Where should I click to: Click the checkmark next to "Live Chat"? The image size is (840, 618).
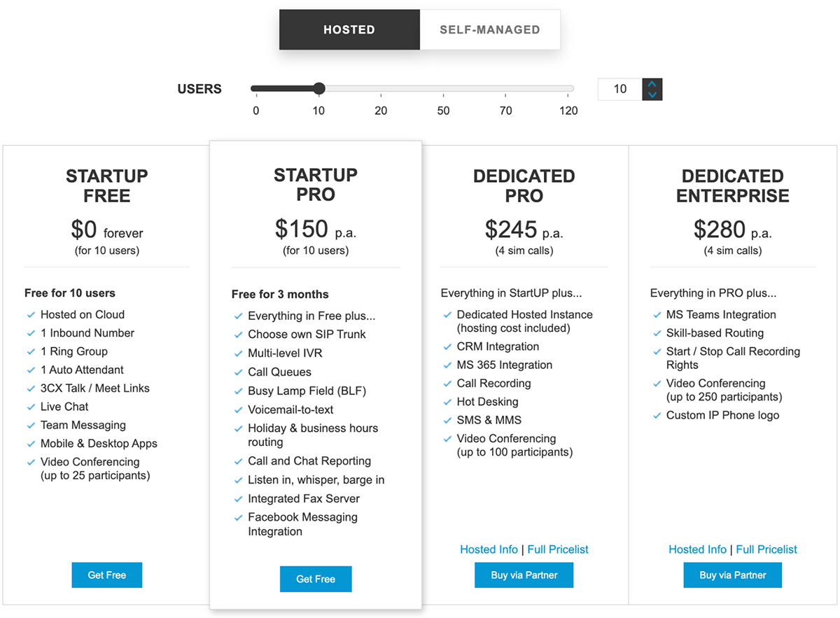[x=31, y=407]
